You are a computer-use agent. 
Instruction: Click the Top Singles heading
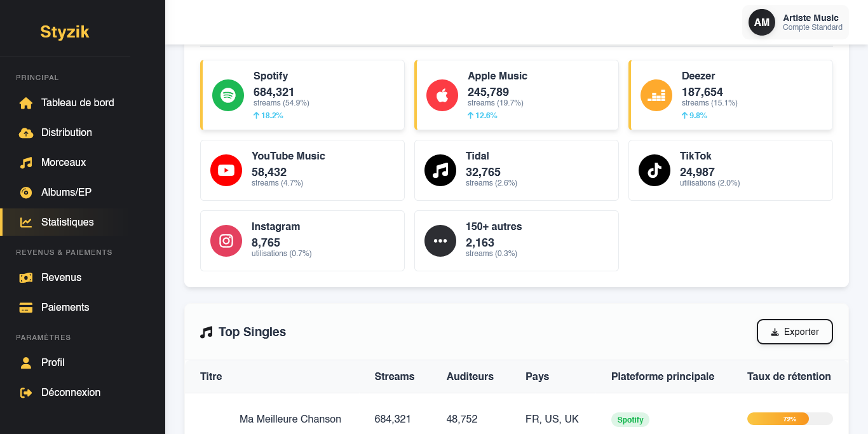point(252,332)
